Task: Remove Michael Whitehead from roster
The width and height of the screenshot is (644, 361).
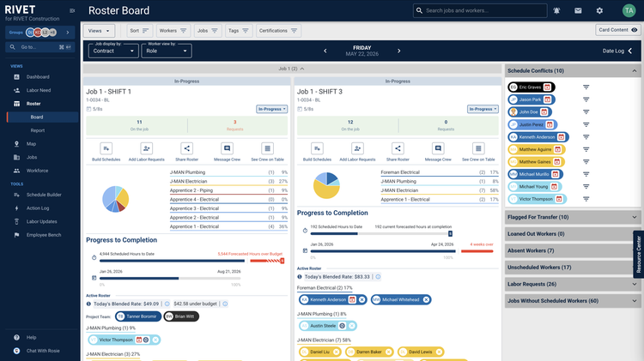Action: pyautogui.click(x=426, y=300)
